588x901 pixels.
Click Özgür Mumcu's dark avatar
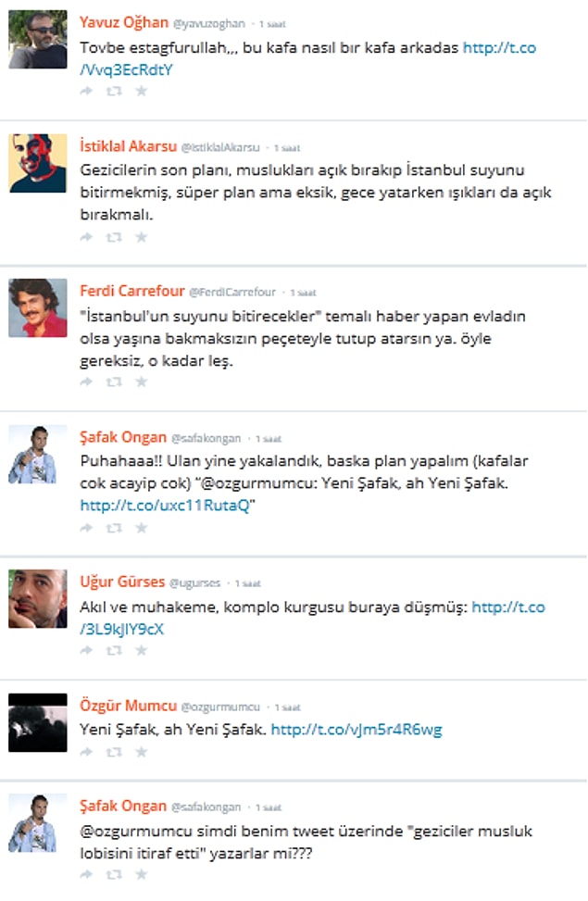click(38, 723)
